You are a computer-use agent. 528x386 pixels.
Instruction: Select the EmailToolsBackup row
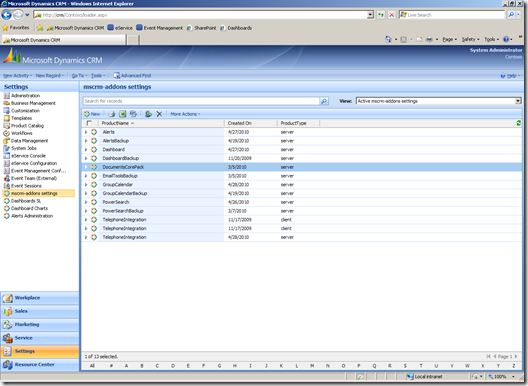[x=301, y=176]
